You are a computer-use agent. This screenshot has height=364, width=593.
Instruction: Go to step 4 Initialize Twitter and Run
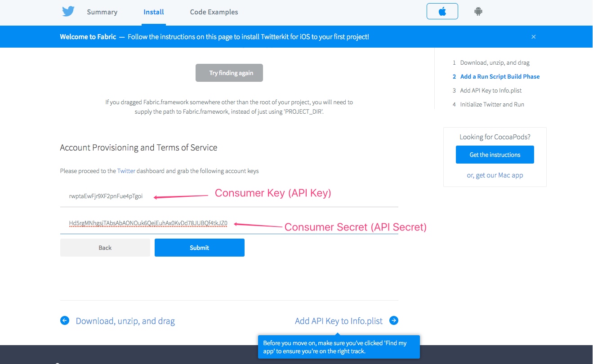492,105
